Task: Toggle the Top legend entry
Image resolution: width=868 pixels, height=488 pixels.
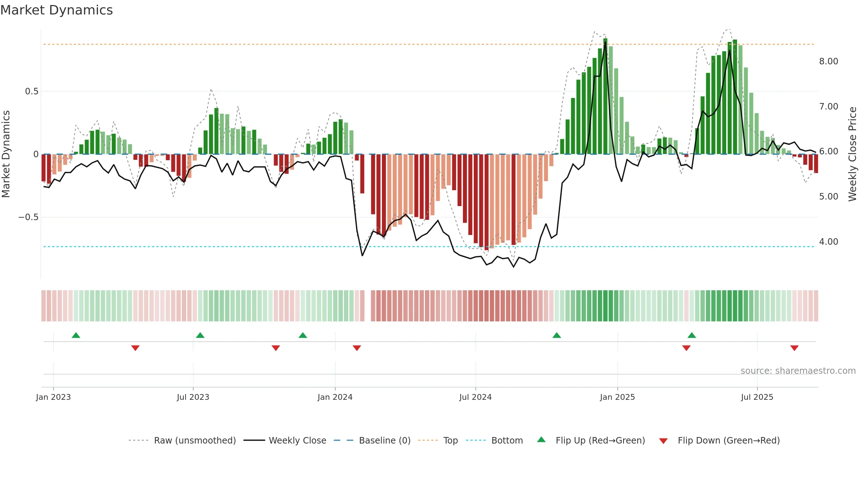Action: pos(438,441)
